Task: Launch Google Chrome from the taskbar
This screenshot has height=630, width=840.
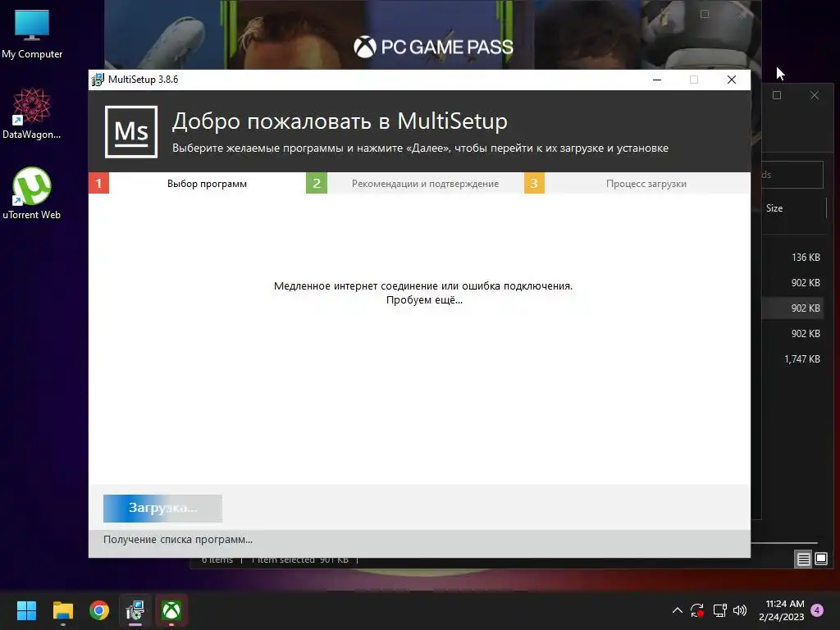Action: click(x=99, y=610)
